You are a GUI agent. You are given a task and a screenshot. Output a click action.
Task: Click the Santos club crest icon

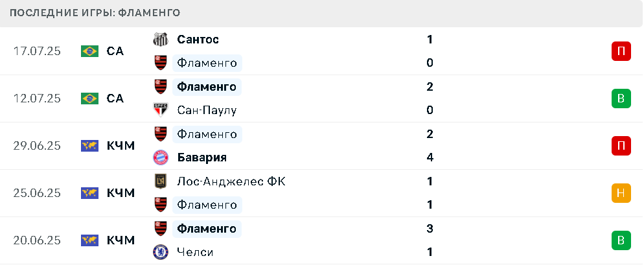coord(161,40)
